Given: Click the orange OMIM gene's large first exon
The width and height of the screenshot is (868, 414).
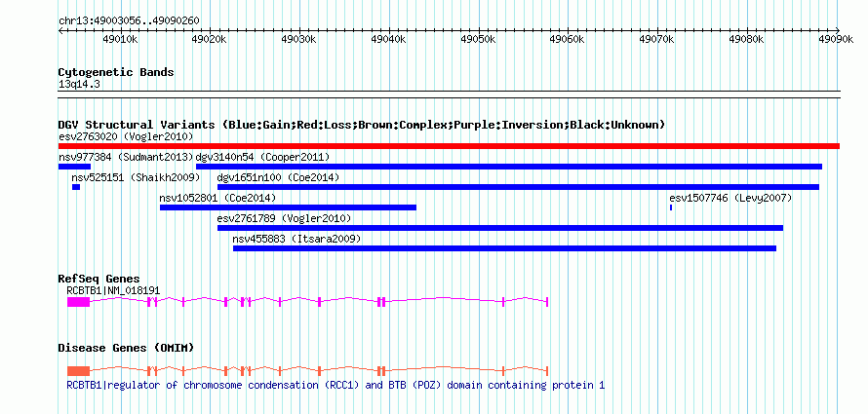Looking at the screenshot, I should pos(78,371).
